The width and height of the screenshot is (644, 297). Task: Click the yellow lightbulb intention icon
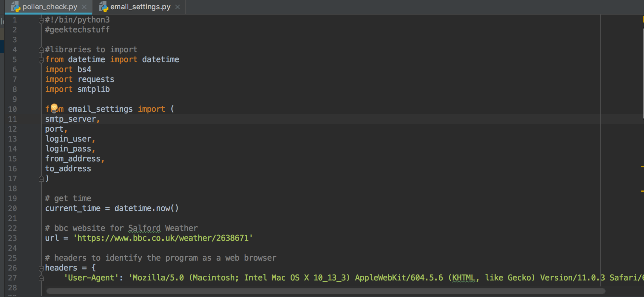click(54, 108)
